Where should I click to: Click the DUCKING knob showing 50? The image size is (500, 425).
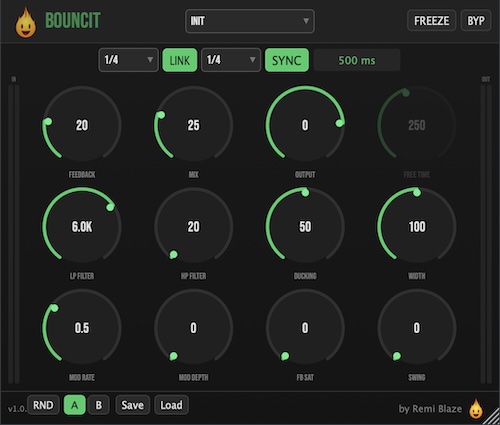pos(305,227)
